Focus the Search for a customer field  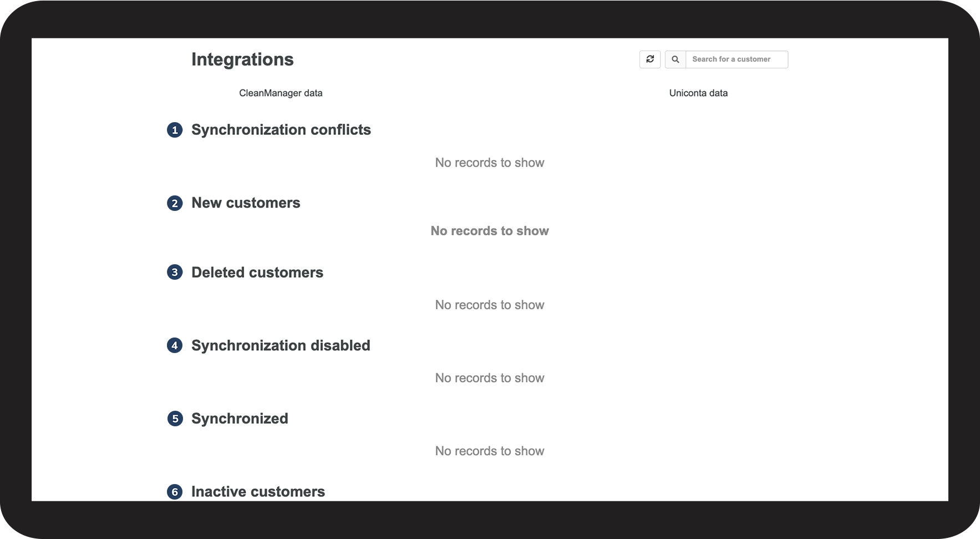[736, 59]
